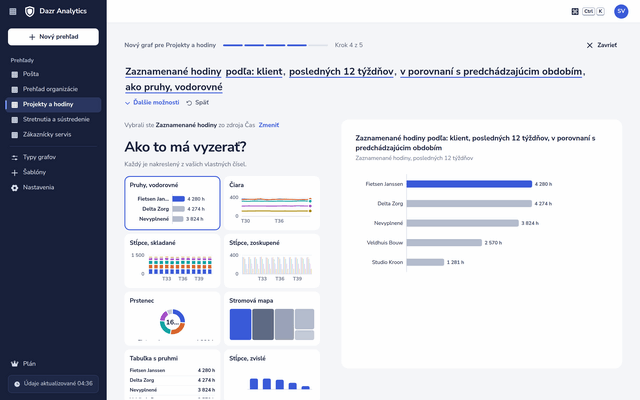Screen dimensions: 640x400
Task: Click the Plán crown icon
Action: 15,364
